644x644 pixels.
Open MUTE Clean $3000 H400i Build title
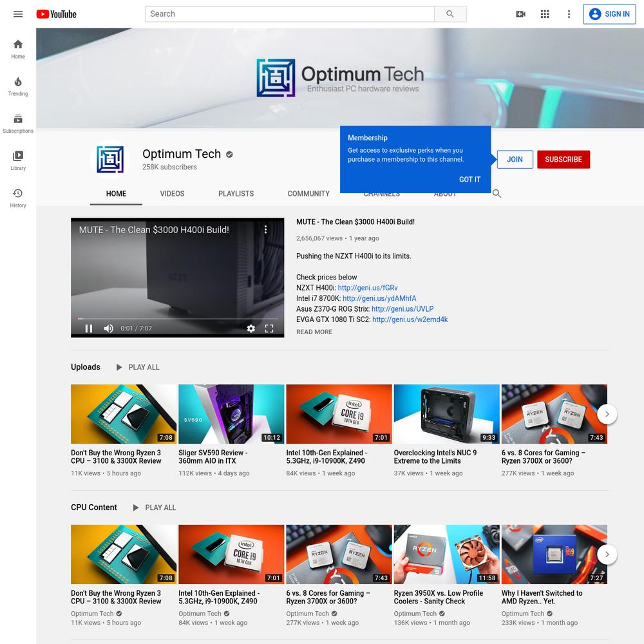[x=355, y=222]
